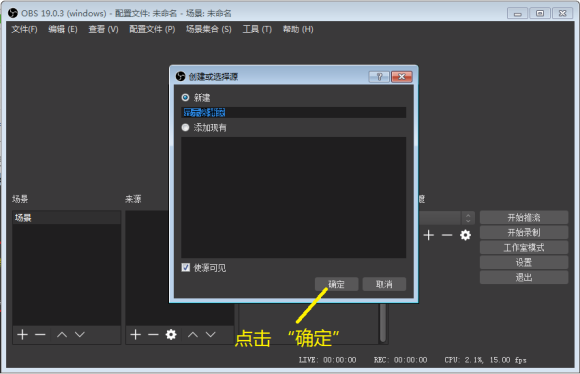Select the 场景 item in scenes list

[67, 218]
